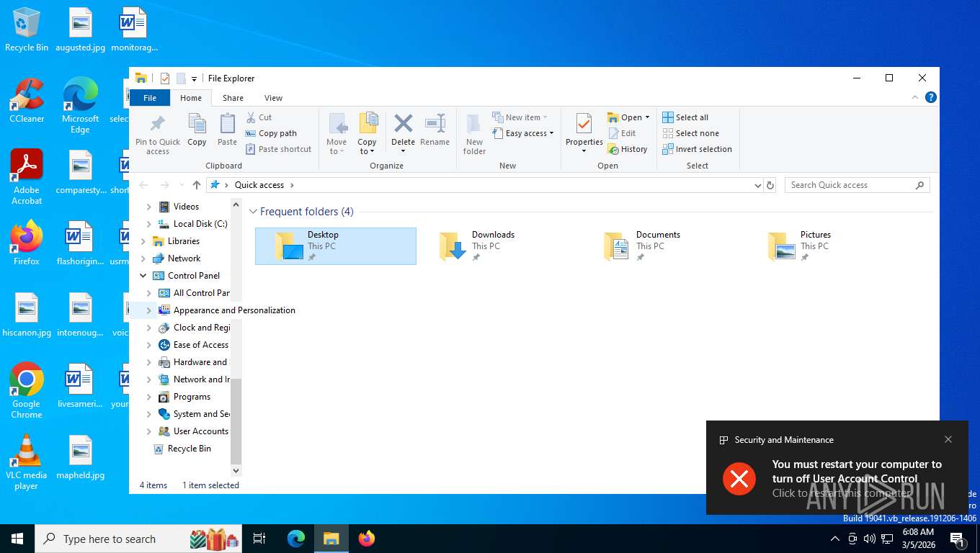980x553 pixels.
Task: Click the Refresh button beside address bar
Action: tap(770, 185)
